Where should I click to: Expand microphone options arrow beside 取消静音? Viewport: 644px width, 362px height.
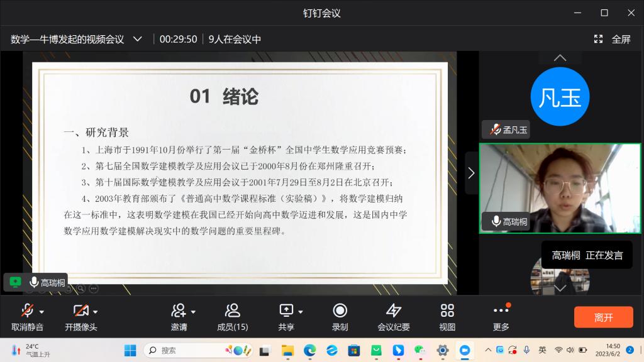(42, 312)
